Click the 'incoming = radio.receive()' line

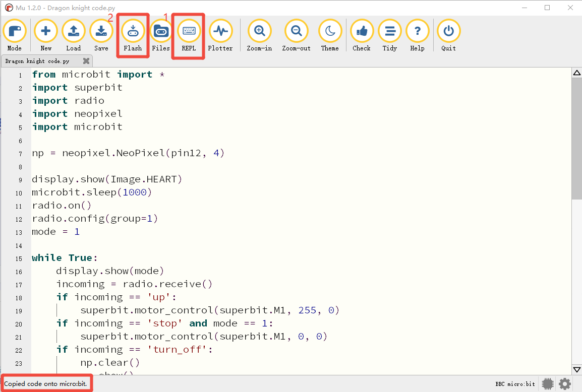(134, 284)
